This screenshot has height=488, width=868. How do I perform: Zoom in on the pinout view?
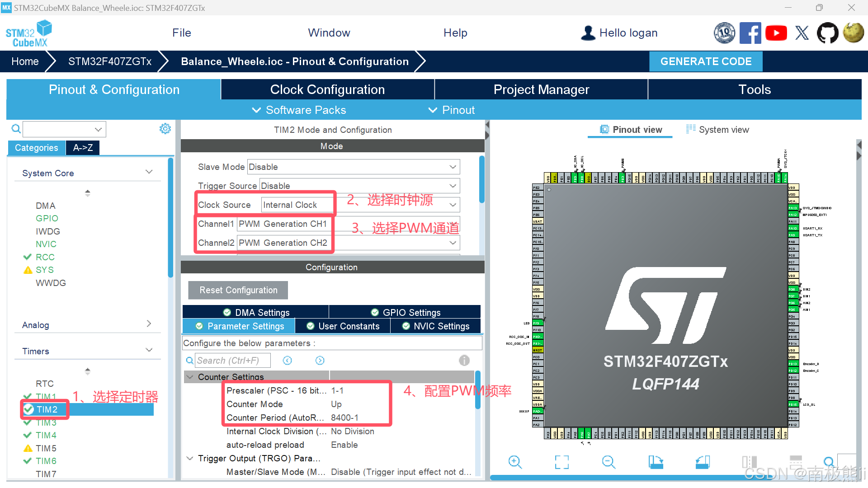515,462
